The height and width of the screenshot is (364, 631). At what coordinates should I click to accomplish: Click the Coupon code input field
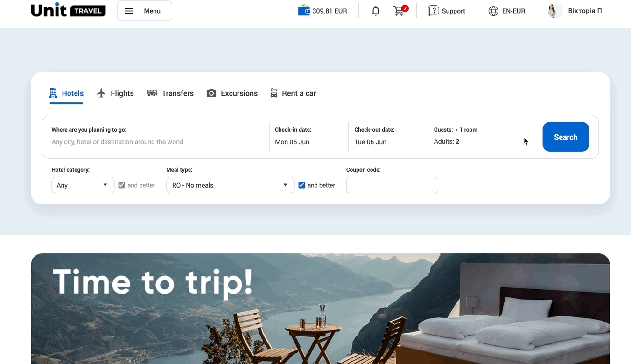[392, 185]
